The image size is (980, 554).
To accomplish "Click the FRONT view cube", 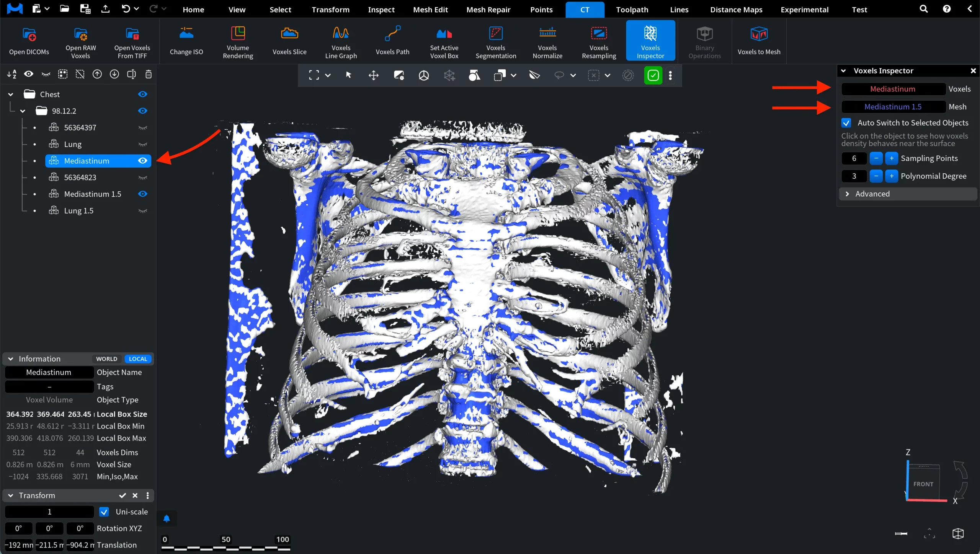I will point(923,484).
